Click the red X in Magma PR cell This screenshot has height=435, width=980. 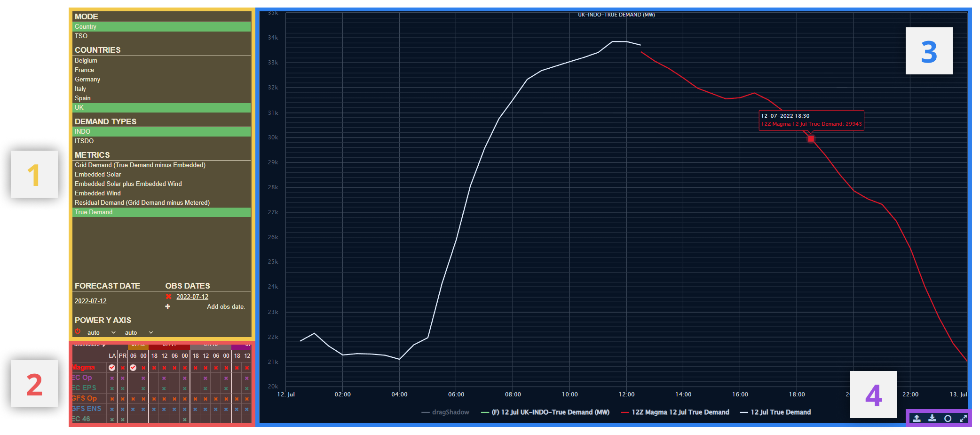tap(122, 368)
